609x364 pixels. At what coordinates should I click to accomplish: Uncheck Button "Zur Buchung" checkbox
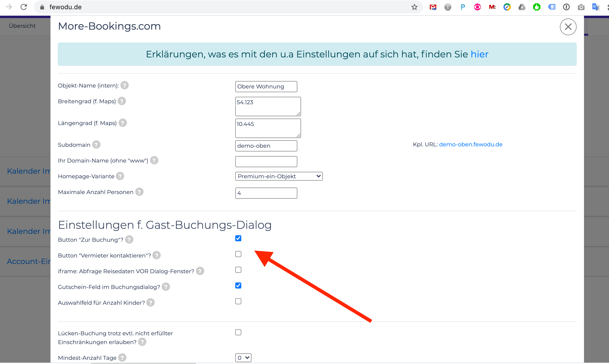click(238, 238)
